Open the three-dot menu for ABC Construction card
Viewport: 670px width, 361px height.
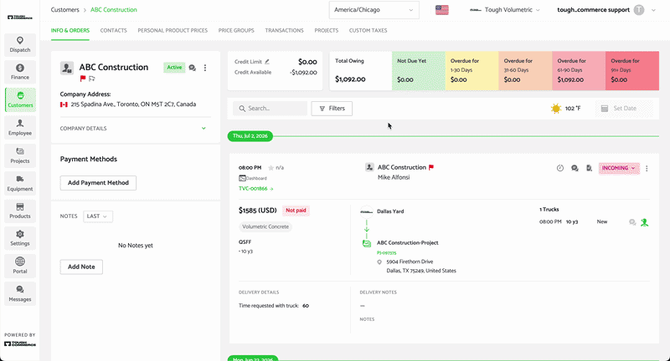[205, 68]
